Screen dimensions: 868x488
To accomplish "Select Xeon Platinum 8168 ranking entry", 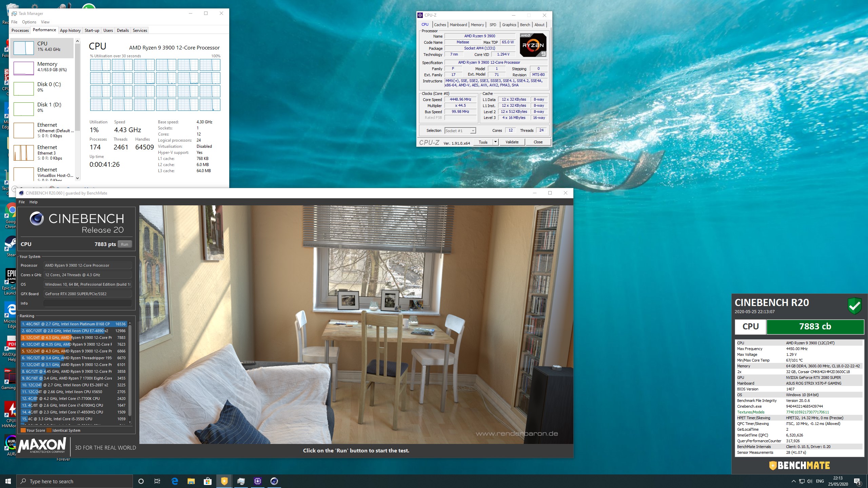I will tap(74, 324).
